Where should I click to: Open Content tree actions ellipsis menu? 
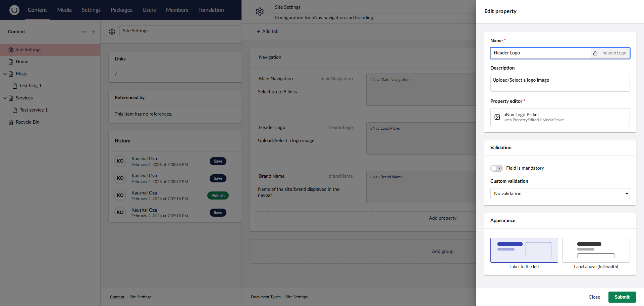[84, 32]
